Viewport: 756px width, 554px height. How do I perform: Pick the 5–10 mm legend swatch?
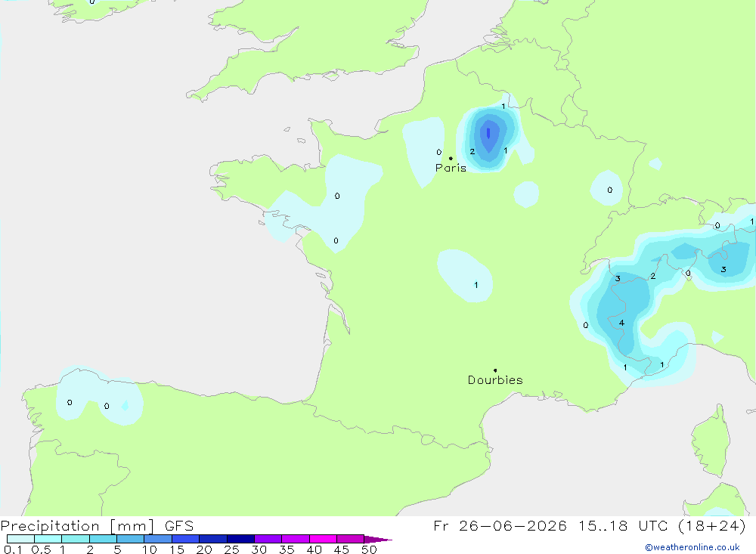coord(131,539)
